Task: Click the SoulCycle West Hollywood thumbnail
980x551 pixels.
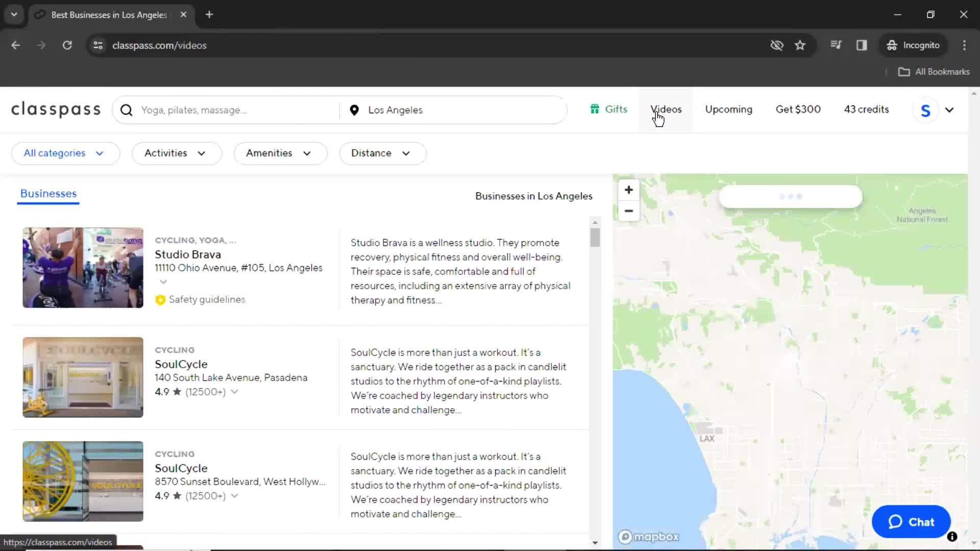Action: click(83, 482)
